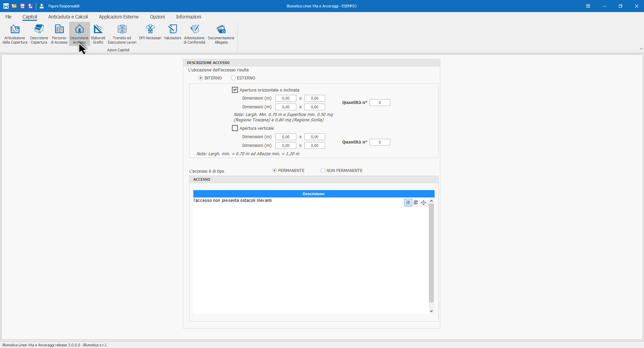Click the open folder icon in title bar
Image resolution: width=644 pixels, height=348 pixels.
coord(14,6)
